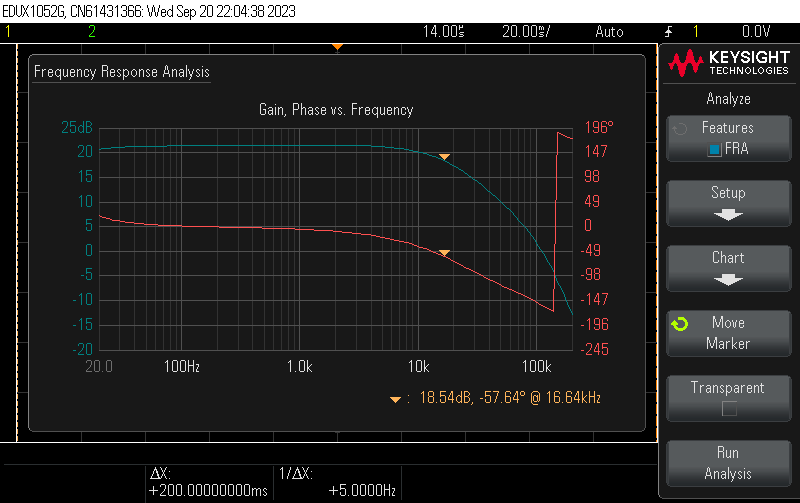Screen dimensions: 800x503
Task: Click the 0.0V trigger level value
Action: click(756, 32)
